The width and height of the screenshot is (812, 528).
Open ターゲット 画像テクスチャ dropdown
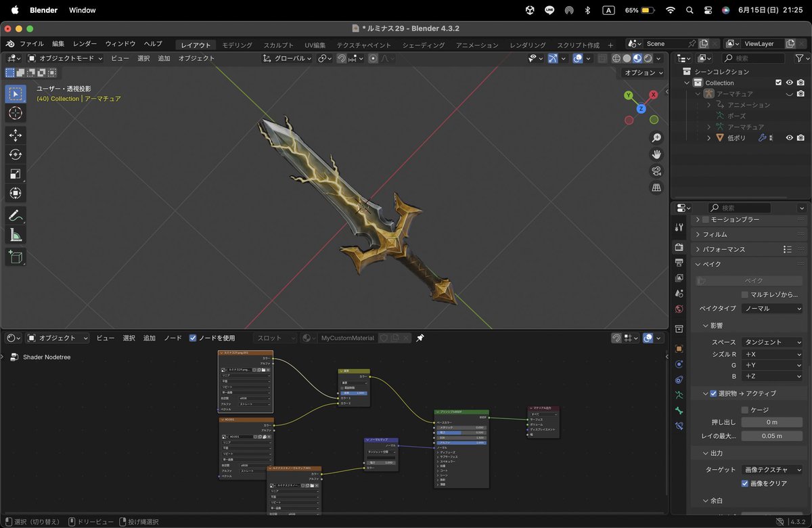[x=771, y=469]
